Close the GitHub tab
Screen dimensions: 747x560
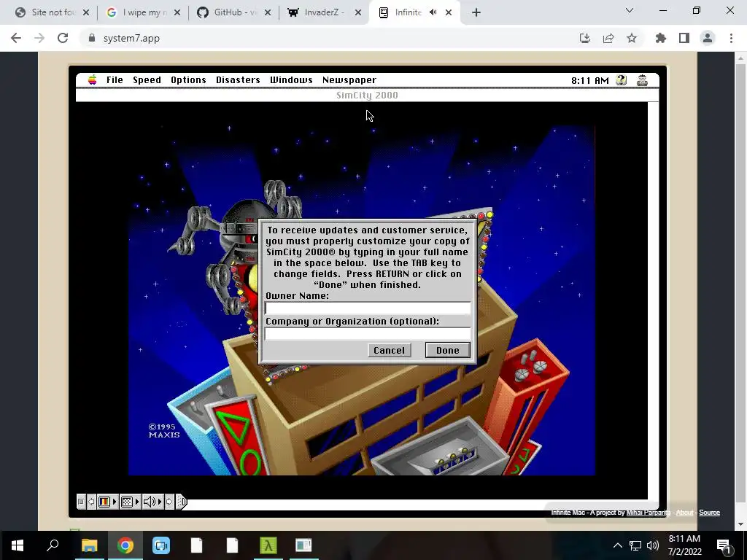click(267, 13)
